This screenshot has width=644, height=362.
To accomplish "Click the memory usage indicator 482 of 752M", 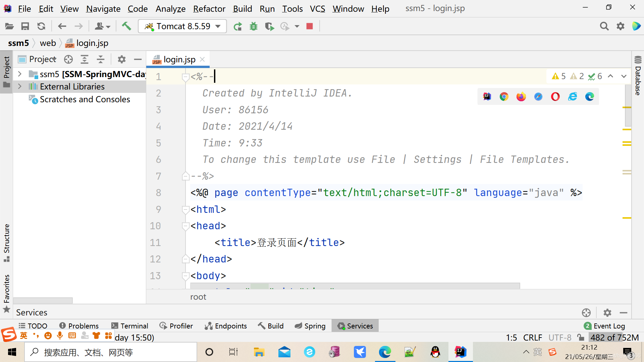I will click(614, 337).
